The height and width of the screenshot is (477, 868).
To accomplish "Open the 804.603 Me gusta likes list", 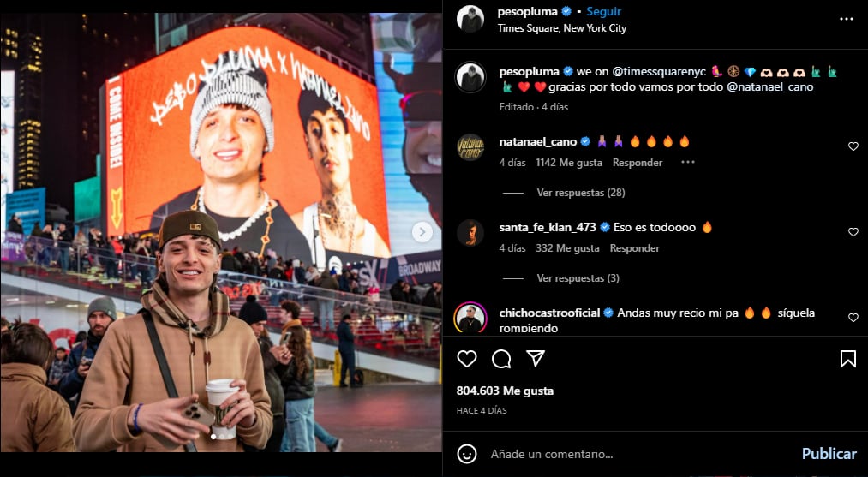I will [x=505, y=391].
